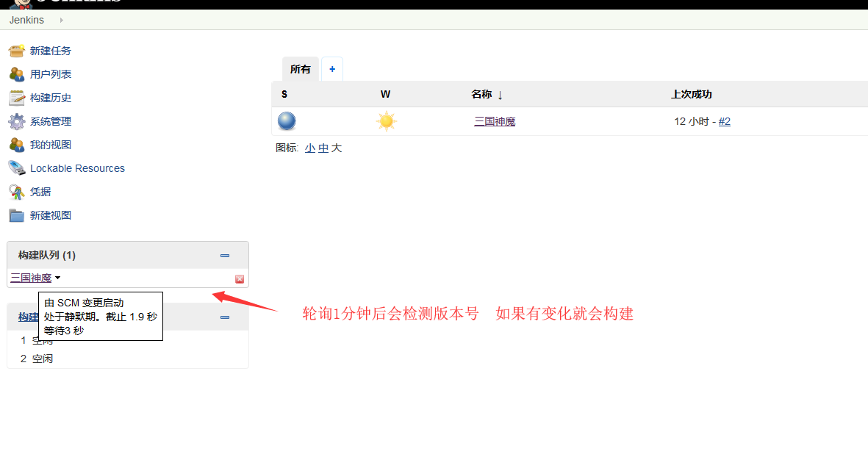Click the 新建视图 folder icon
868x468 pixels.
[x=16, y=215]
